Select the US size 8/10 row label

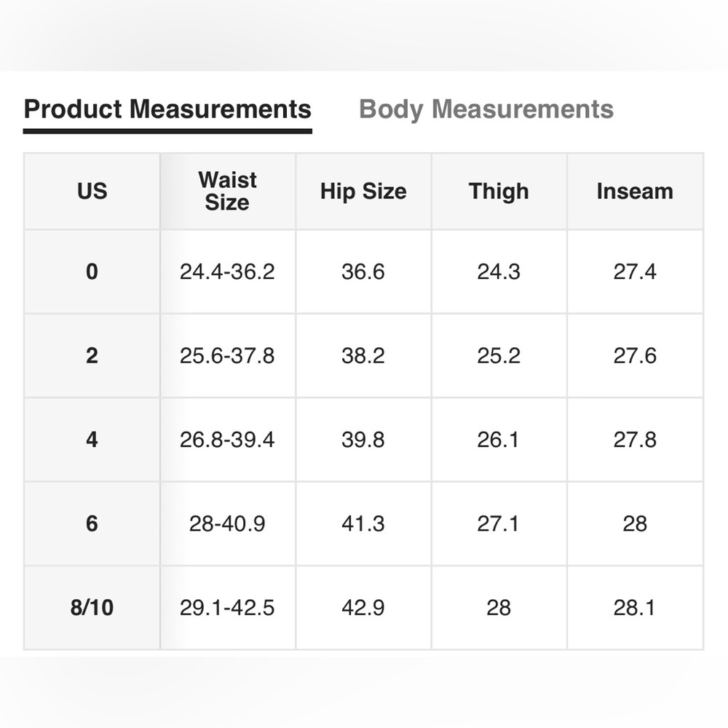[92, 608]
